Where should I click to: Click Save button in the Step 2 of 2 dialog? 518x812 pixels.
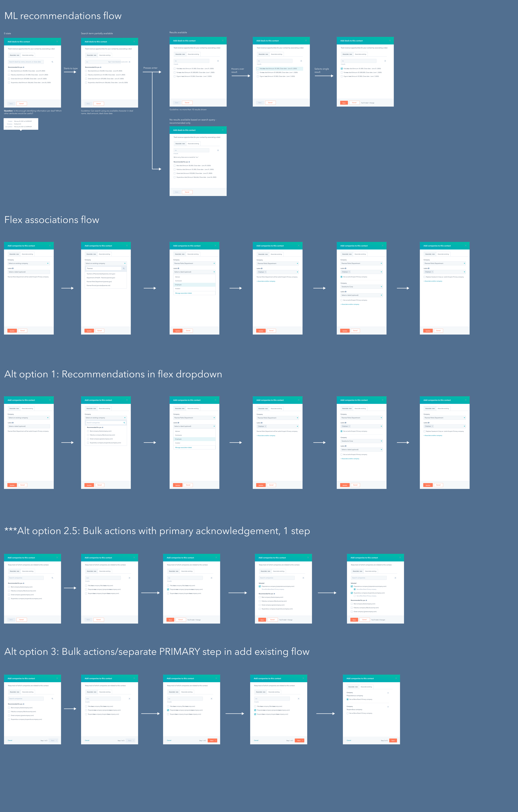coord(393,741)
